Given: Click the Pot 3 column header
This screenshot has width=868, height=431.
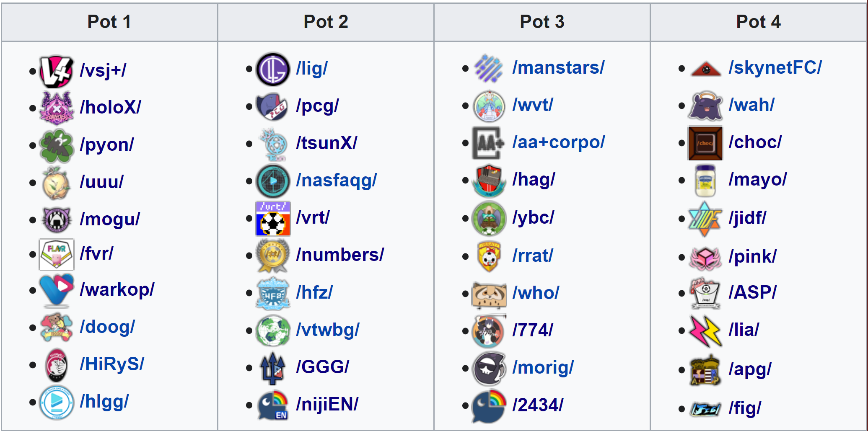Looking at the screenshot, I should pyautogui.click(x=542, y=22).
